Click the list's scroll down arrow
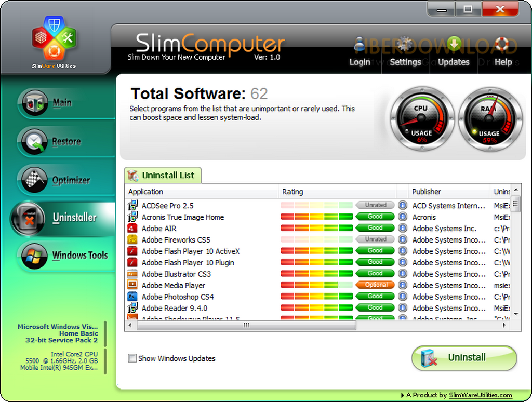The width and height of the screenshot is (532, 402). pos(516,314)
